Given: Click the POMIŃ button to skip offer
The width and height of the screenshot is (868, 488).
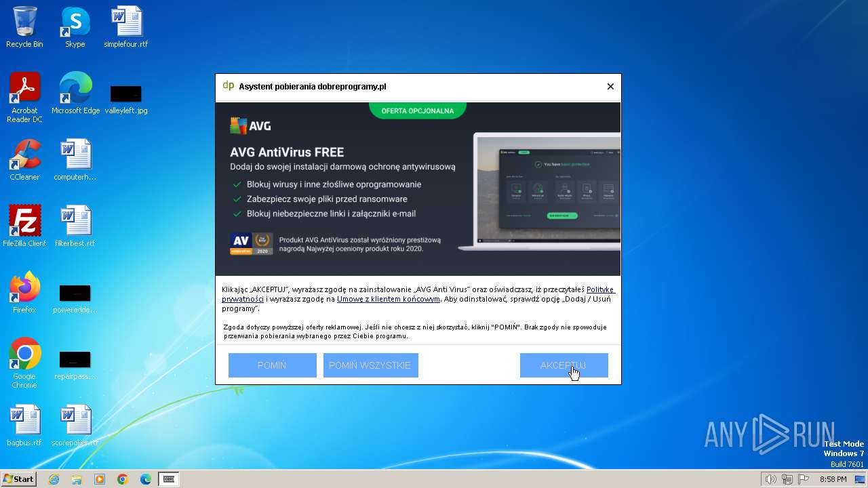Looking at the screenshot, I should pos(272,365).
